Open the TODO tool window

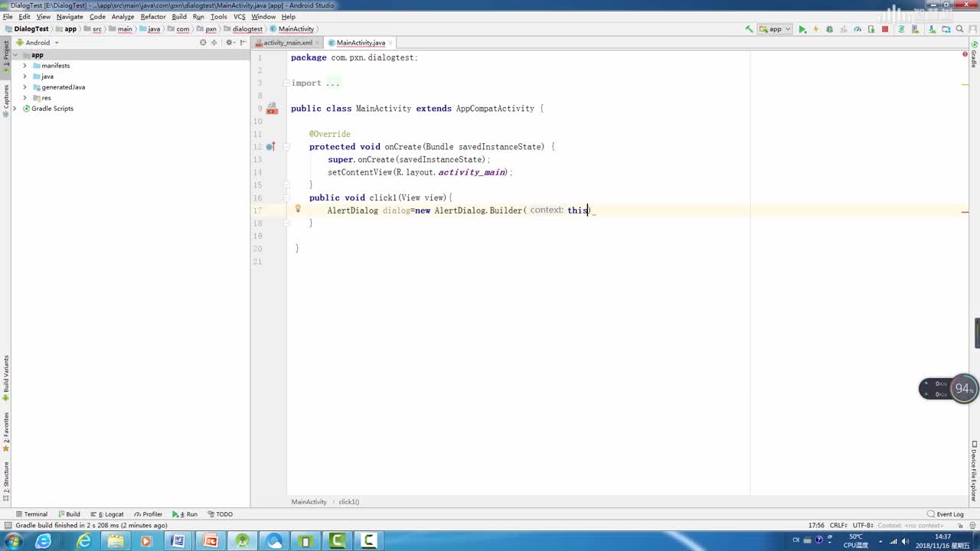220,514
